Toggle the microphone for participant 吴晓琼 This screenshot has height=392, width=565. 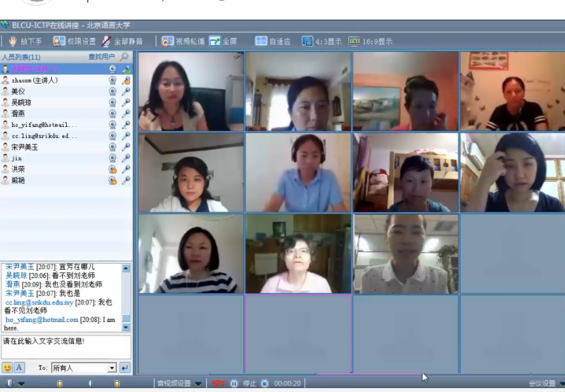coord(126,103)
